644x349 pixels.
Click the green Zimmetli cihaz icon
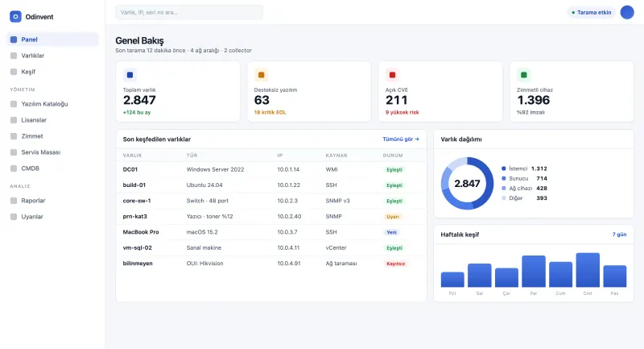524,75
